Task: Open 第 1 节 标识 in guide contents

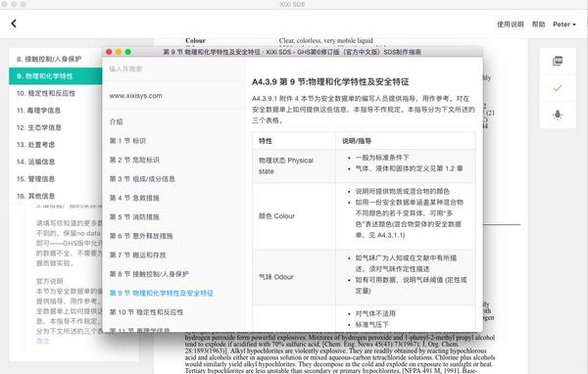Action: pos(127,141)
